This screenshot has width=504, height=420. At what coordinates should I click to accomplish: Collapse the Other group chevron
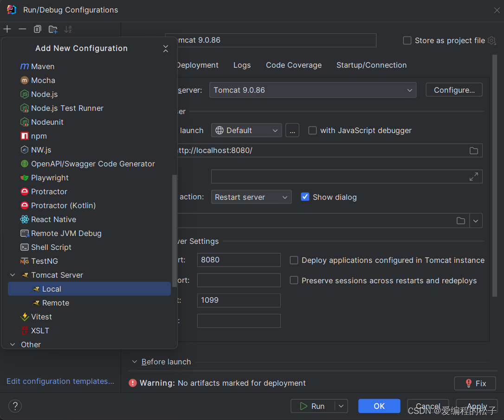(13, 344)
